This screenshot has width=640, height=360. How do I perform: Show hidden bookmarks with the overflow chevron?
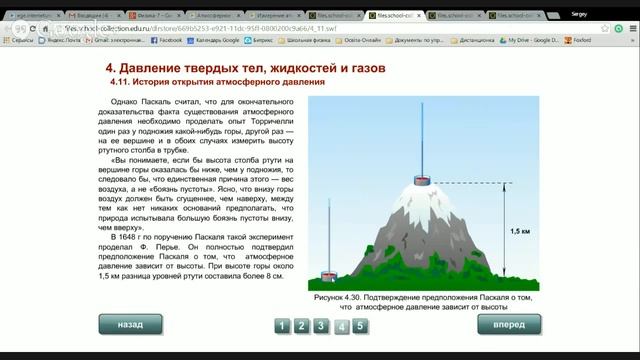633,40
